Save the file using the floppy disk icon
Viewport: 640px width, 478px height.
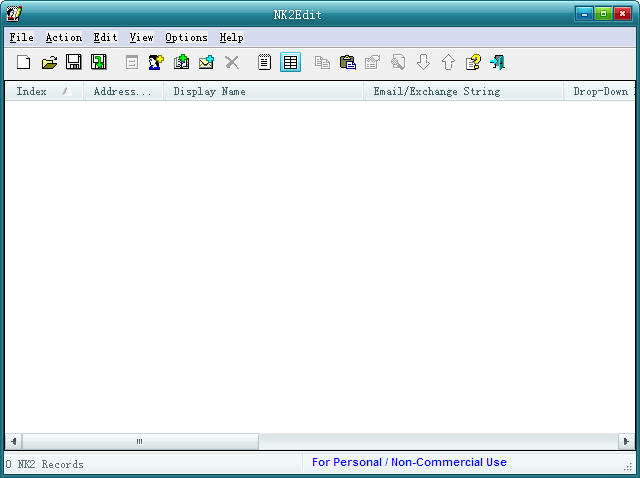[74, 62]
